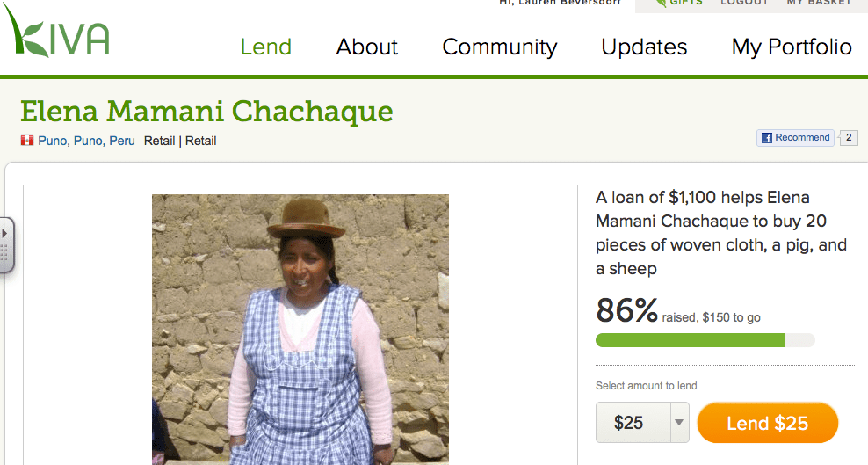Open the lend amount dropdown arrow
The height and width of the screenshot is (465, 868).
[679, 423]
